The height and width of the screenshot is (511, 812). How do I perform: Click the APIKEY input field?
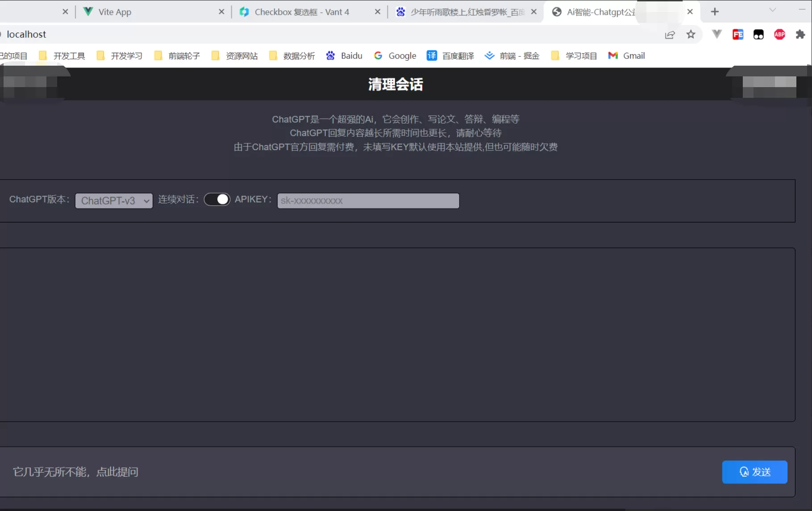368,201
